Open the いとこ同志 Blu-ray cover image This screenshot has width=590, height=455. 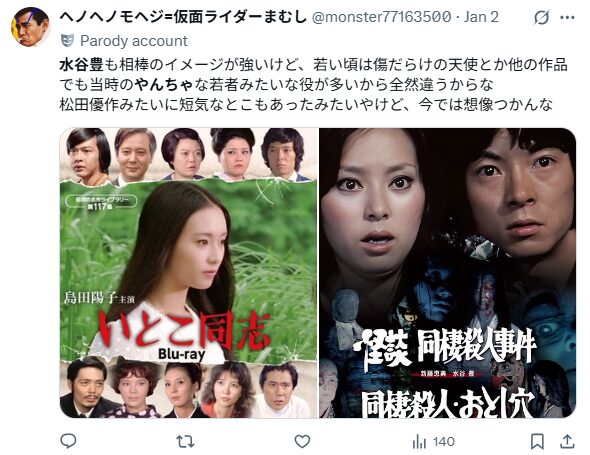189,273
